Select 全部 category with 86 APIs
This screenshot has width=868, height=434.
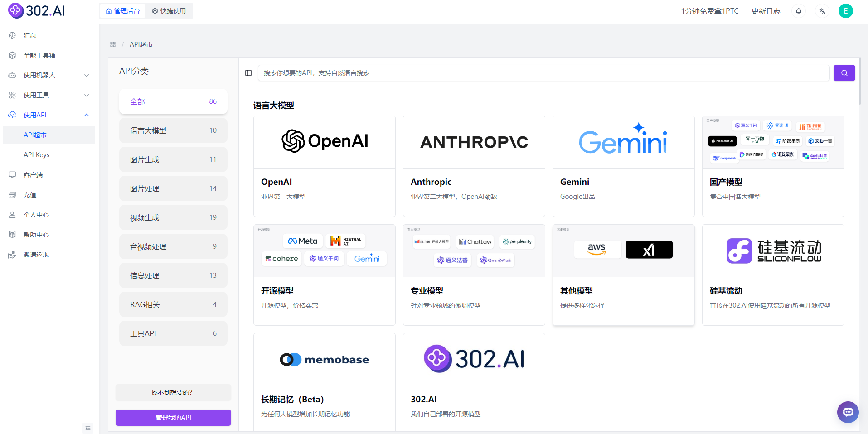coord(173,101)
